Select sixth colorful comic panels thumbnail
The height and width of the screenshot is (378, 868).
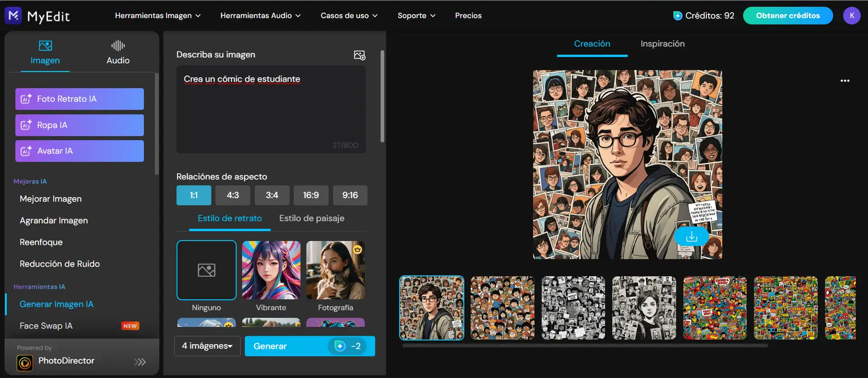click(786, 308)
